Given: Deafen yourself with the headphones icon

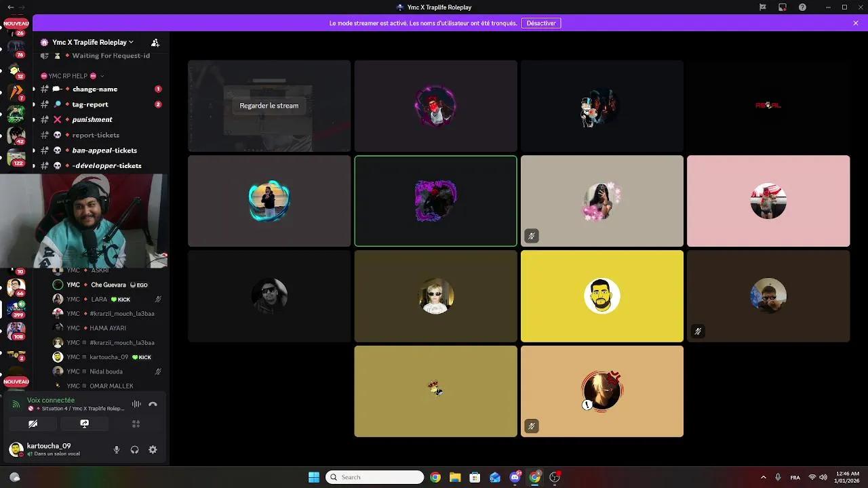Looking at the screenshot, I should tap(134, 449).
